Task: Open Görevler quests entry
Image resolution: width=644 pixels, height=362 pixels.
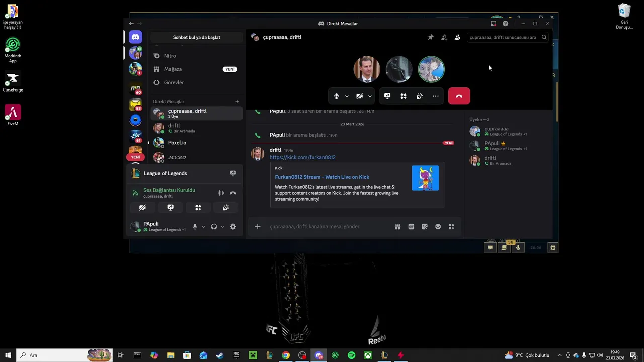Action: [x=196, y=82]
